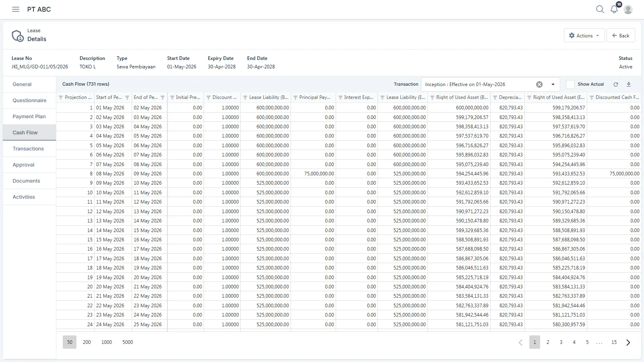Click the 75,000,000.00 principal payment cell

point(313,174)
